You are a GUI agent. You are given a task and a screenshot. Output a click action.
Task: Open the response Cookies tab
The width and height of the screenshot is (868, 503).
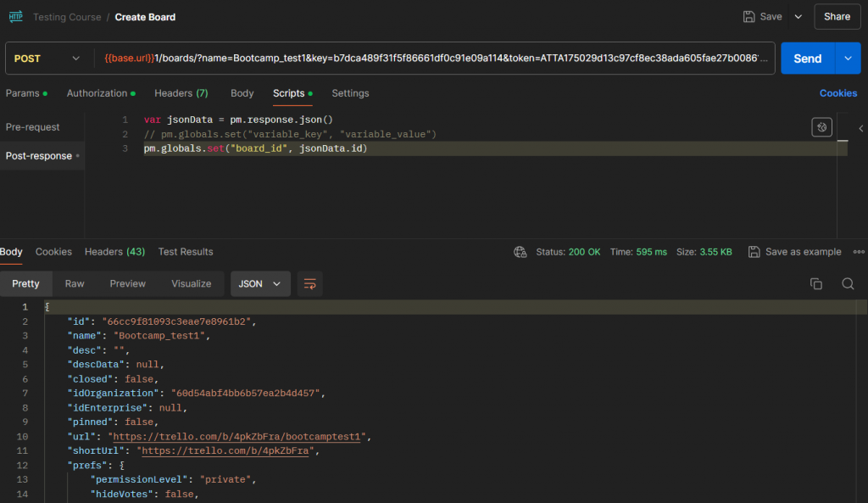[x=53, y=251]
